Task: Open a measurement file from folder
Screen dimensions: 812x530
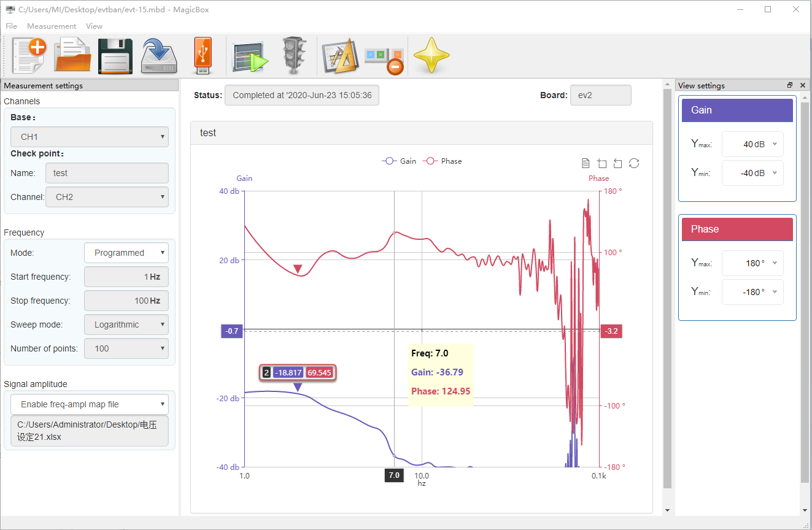Action: [72, 56]
